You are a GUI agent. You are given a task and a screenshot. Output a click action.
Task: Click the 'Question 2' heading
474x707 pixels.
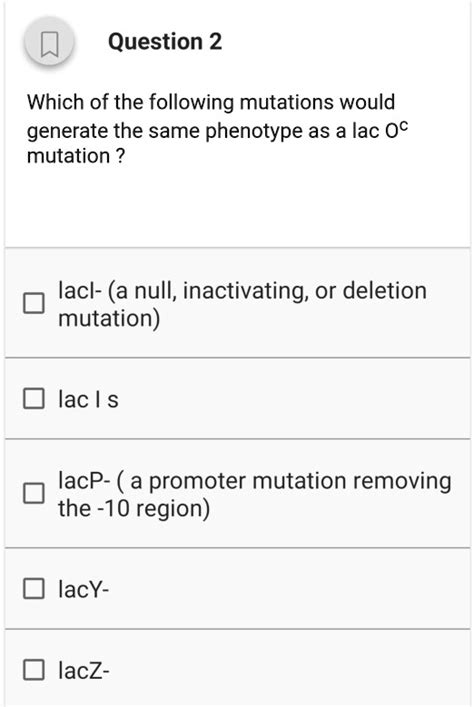click(165, 41)
